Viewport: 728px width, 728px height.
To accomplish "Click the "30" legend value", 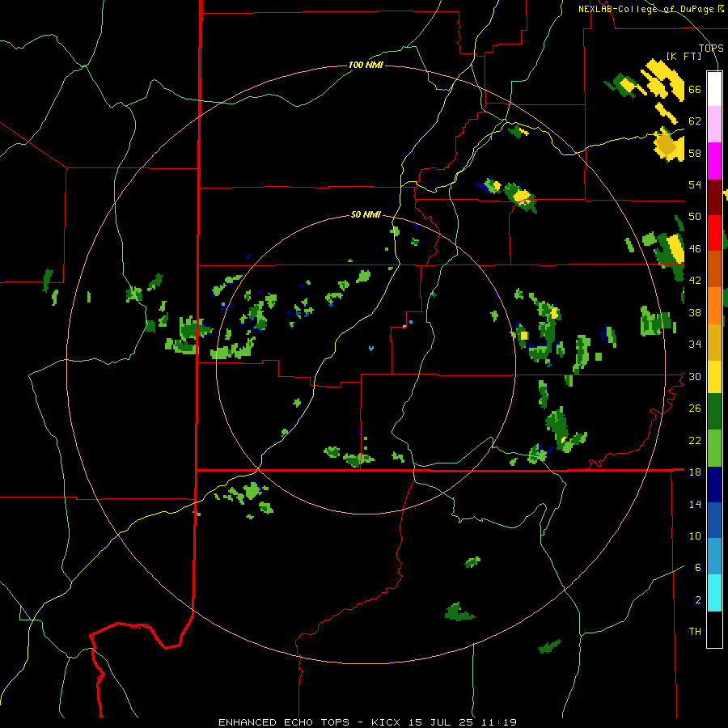I will pos(695,376).
